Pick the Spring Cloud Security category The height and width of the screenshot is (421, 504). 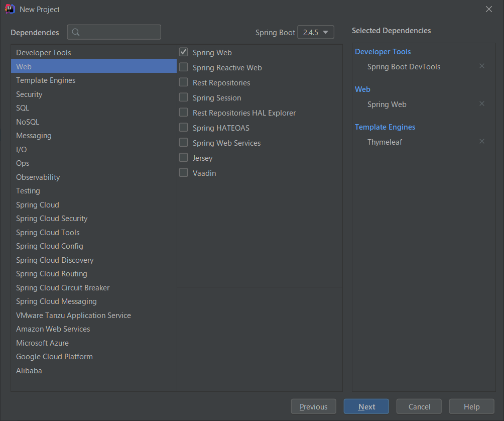[x=94, y=219]
